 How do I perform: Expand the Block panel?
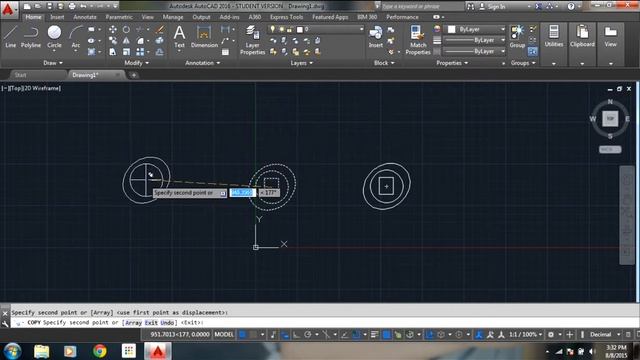[x=384, y=63]
